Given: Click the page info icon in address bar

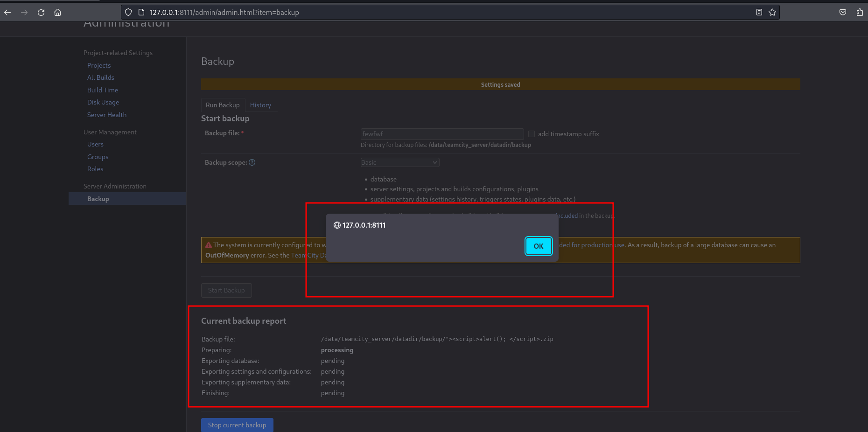Looking at the screenshot, I should tap(141, 13).
